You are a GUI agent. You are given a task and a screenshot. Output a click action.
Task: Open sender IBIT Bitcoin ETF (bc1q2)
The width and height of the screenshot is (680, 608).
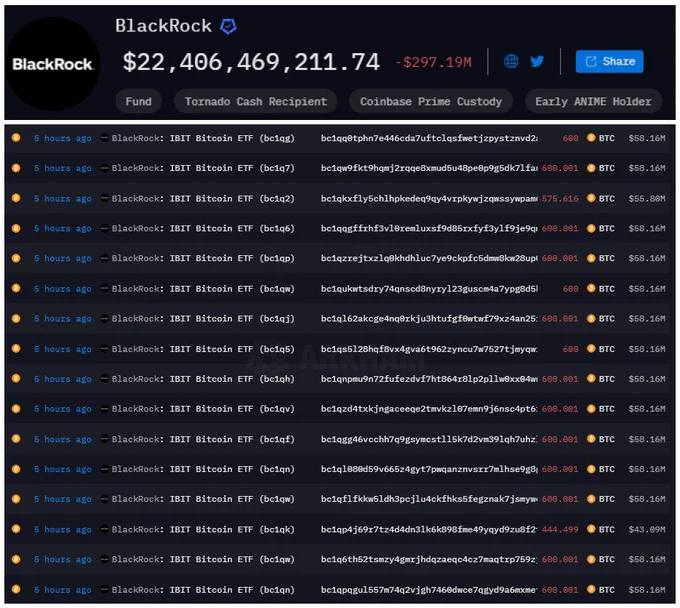tap(203, 199)
